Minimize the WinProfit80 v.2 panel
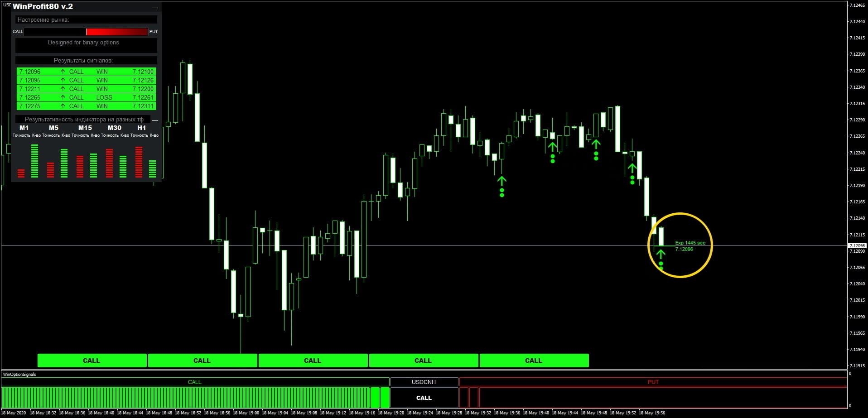 (155, 8)
